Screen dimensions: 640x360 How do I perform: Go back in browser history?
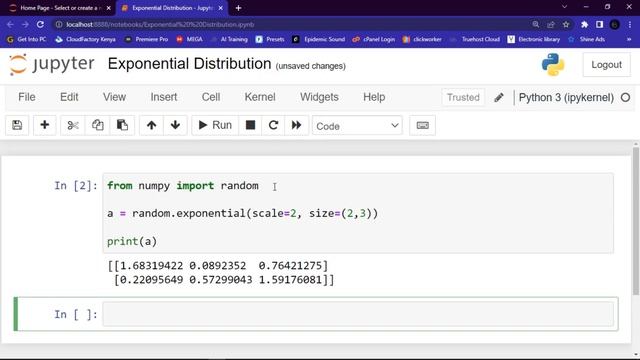(10, 24)
